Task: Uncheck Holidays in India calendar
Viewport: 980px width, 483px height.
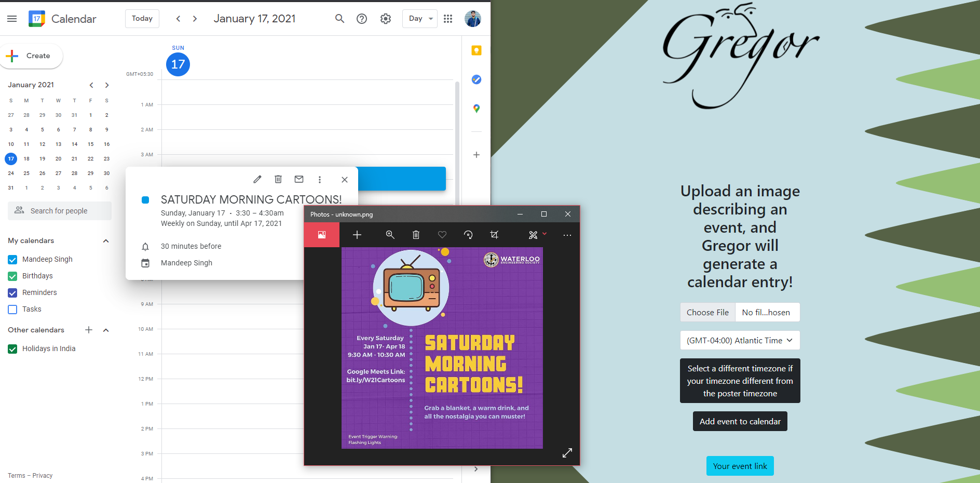Action: (12, 349)
